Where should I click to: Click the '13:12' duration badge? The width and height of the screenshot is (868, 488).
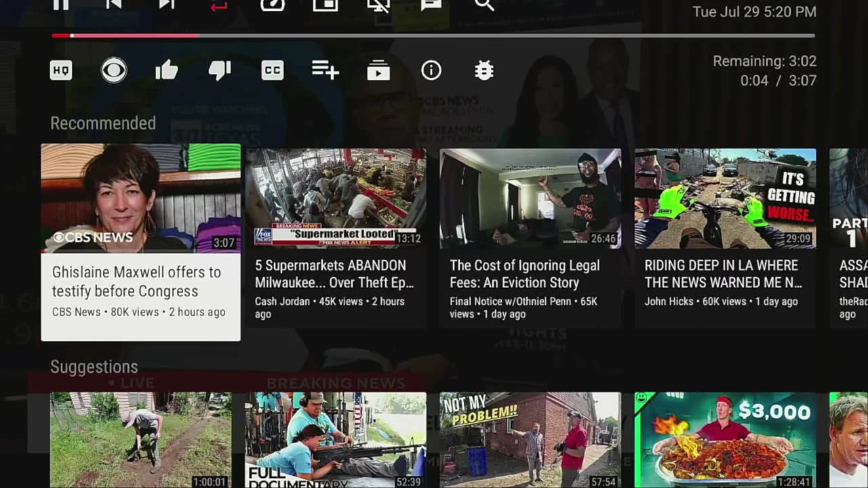point(408,239)
